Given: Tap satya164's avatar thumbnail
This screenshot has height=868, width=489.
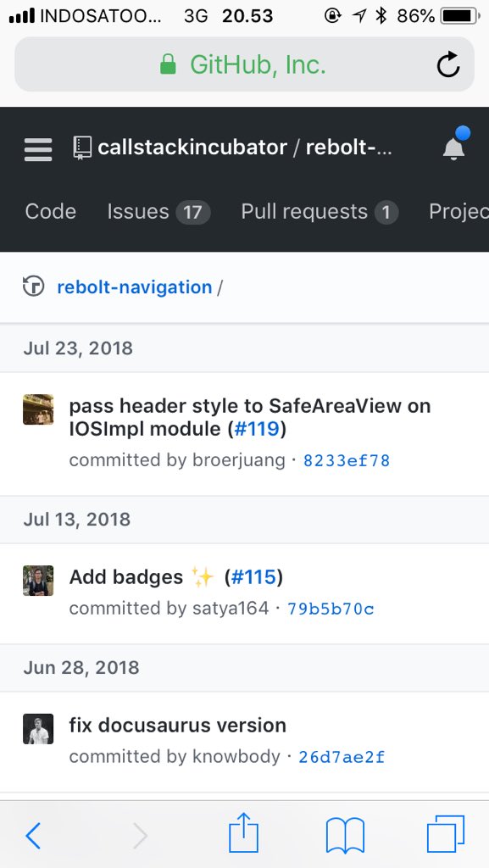Looking at the screenshot, I should (38, 581).
